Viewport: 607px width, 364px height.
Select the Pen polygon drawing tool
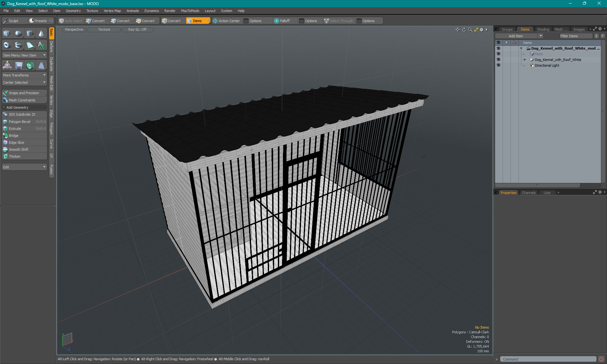tap(30, 45)
